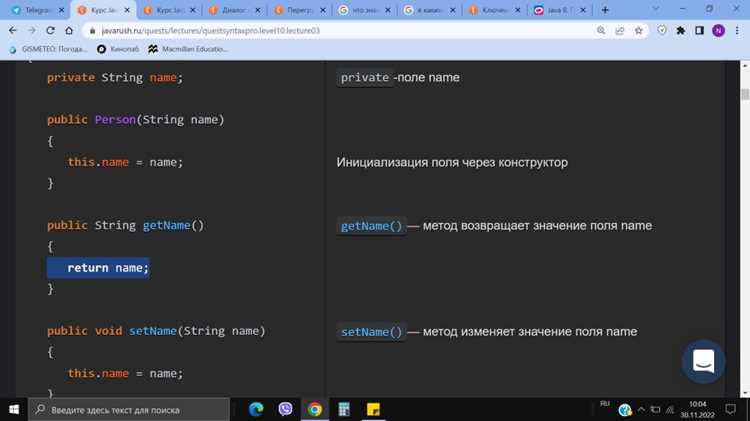Click the Windows taskbar search box
The width and height of the screenshot is (750, 421).
pos(129,410)
